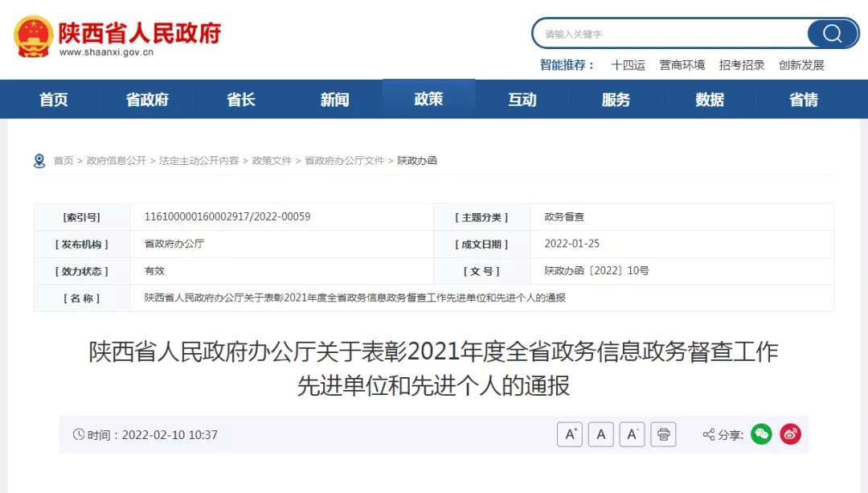Image resolution: width=868 pixels, height=493 pixels.
Task: Open the 首页 navigation tab
Action: tap(54, 100)
